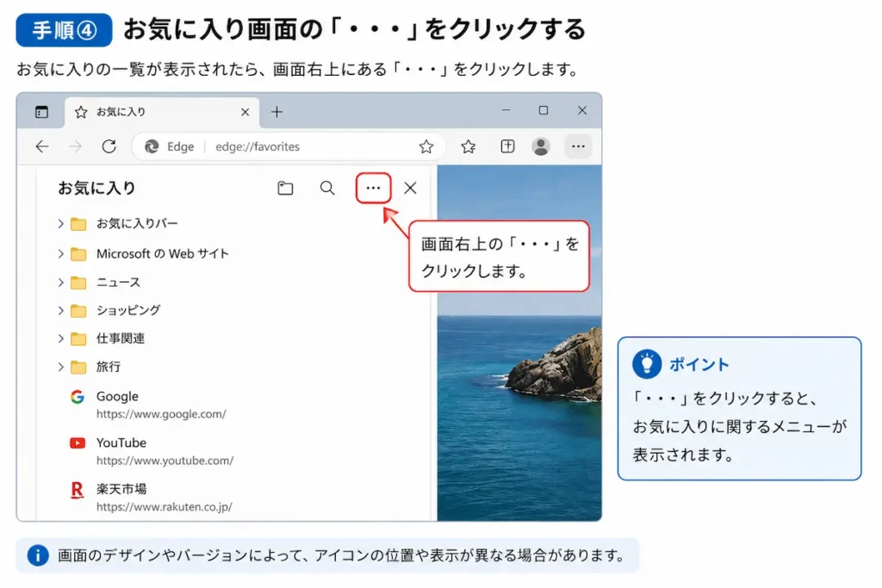Open the favorites panel more options menu
The height and width of the screenshot is (588, 882).
coord(374,188)
